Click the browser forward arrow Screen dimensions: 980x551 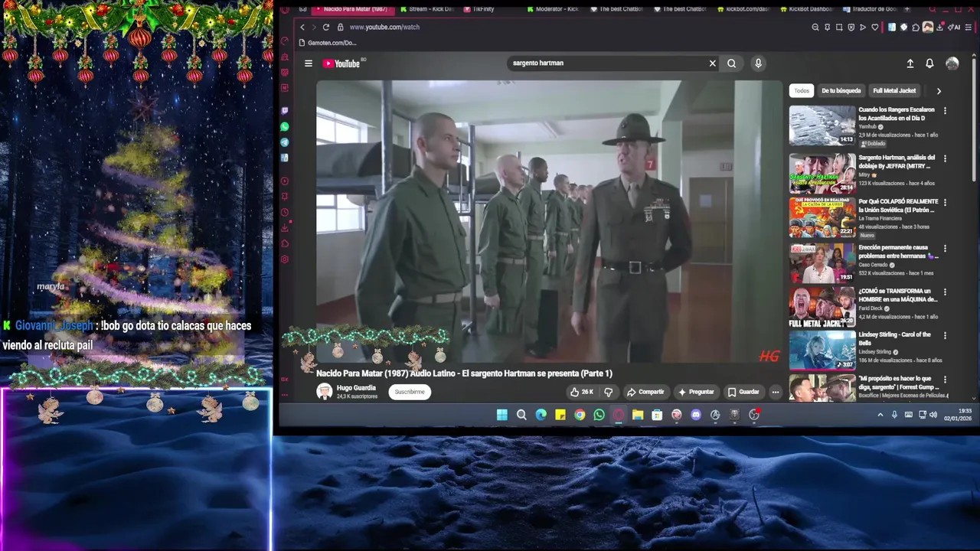314,27
